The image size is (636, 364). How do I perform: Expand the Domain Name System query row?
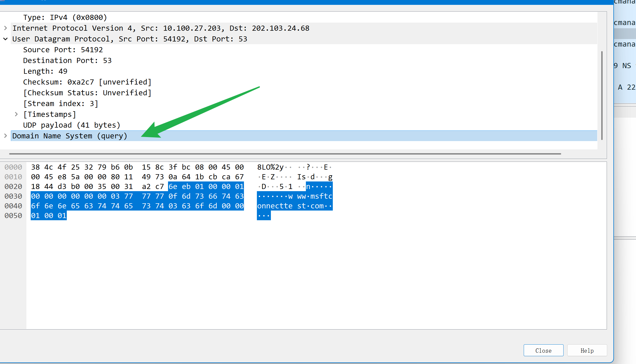[x=5, y=136]
